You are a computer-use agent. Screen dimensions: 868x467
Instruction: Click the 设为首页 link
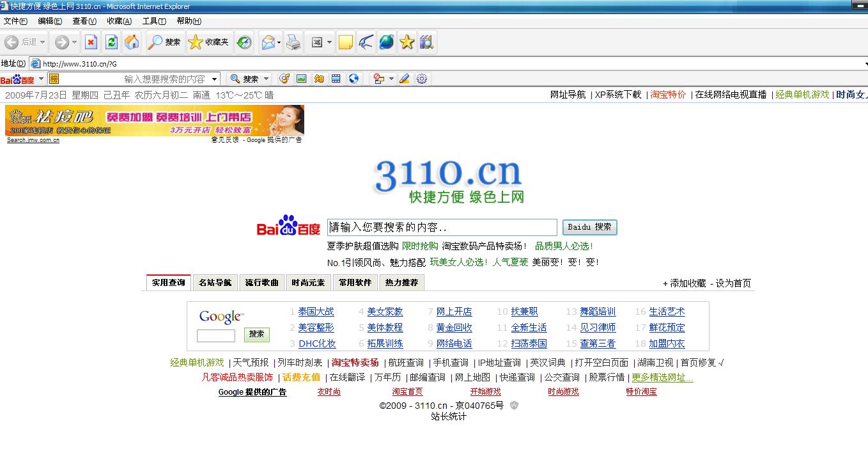(x=733, y=283)
